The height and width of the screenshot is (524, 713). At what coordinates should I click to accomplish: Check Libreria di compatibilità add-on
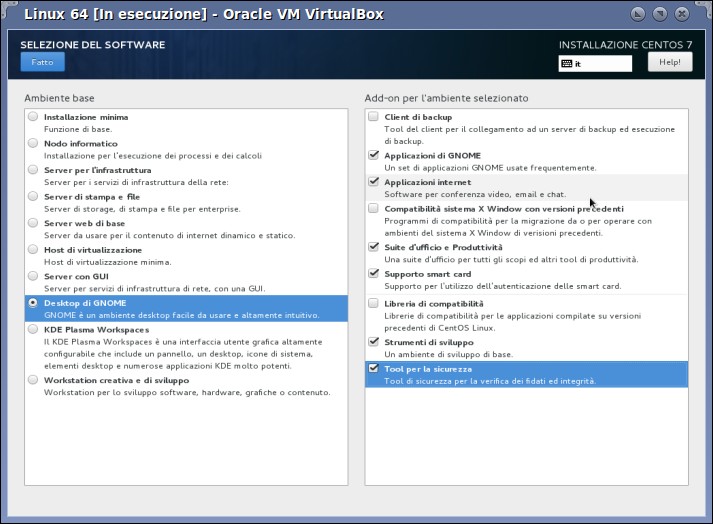point(373,303)
